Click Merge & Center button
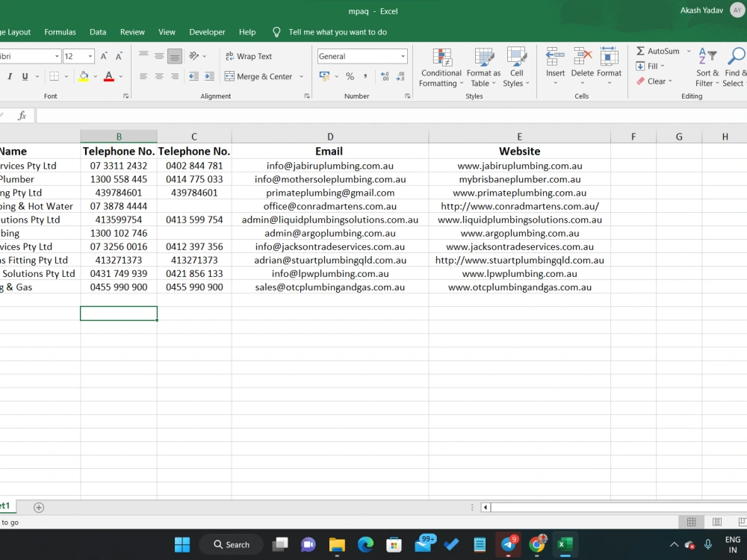Screen dimensions: 747x560 [258, 76]
